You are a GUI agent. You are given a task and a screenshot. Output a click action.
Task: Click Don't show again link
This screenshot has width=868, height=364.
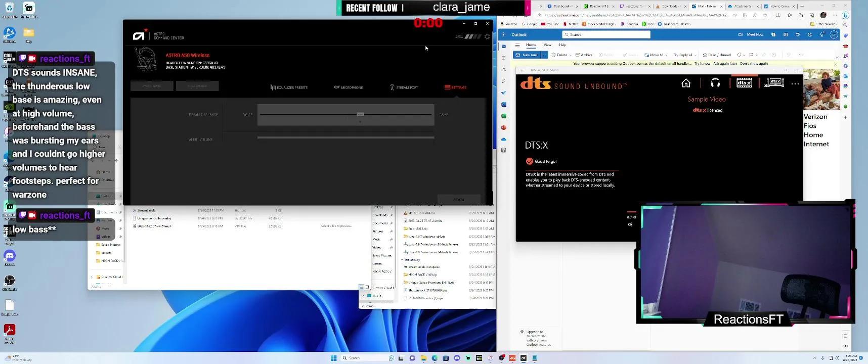click(754, 64)
